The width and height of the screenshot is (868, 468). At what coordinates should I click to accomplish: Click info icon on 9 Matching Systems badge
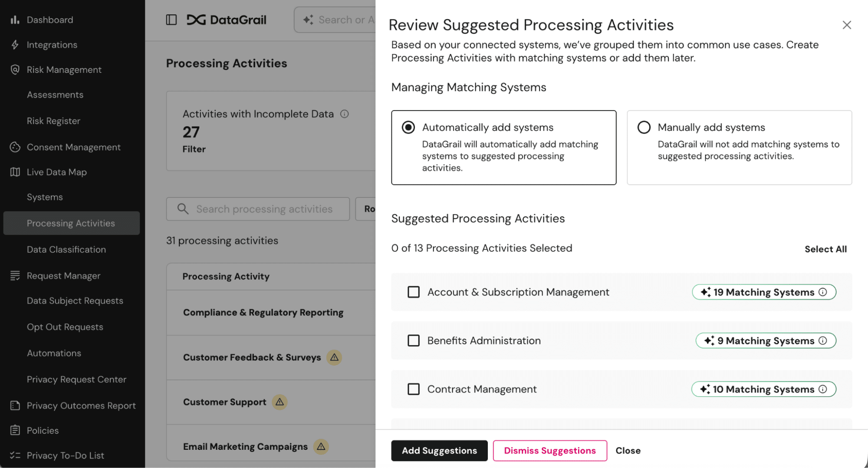(x=823, y=340)
